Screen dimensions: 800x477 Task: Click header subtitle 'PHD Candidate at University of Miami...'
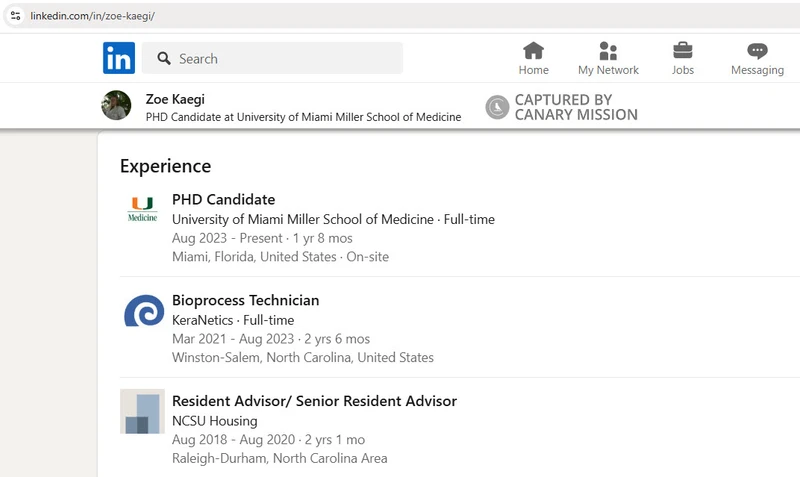(303, 117)
